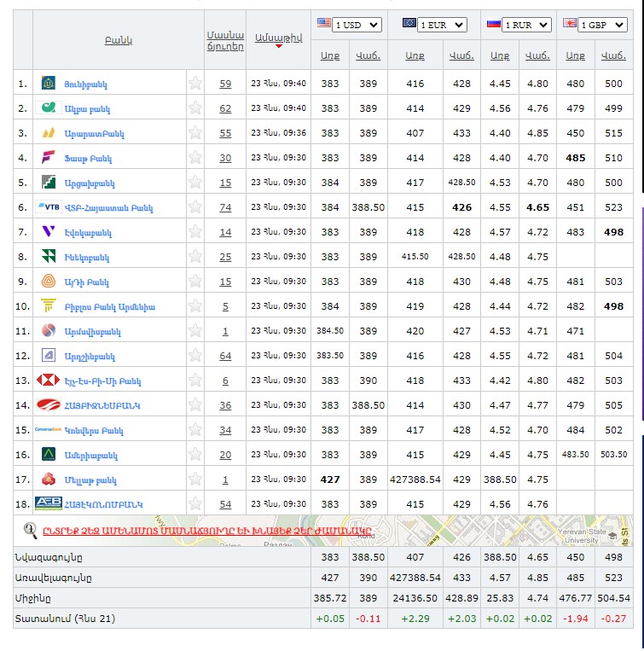644x651 pixels.
Task: Toggle the favorite star in row 14
Action: coord(195,405)
